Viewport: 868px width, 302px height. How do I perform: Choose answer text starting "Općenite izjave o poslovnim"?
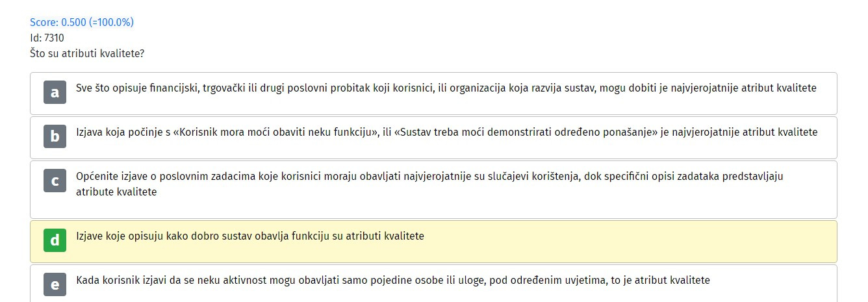tap(429, 184)
